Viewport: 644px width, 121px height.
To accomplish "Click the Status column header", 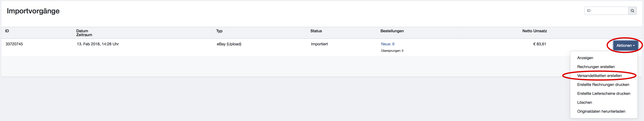I will pos(316,31).
